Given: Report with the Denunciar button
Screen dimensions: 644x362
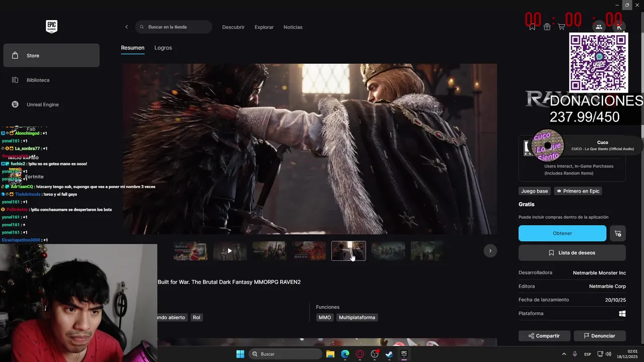Looking at the screenshot, I should tap(600, 336).
